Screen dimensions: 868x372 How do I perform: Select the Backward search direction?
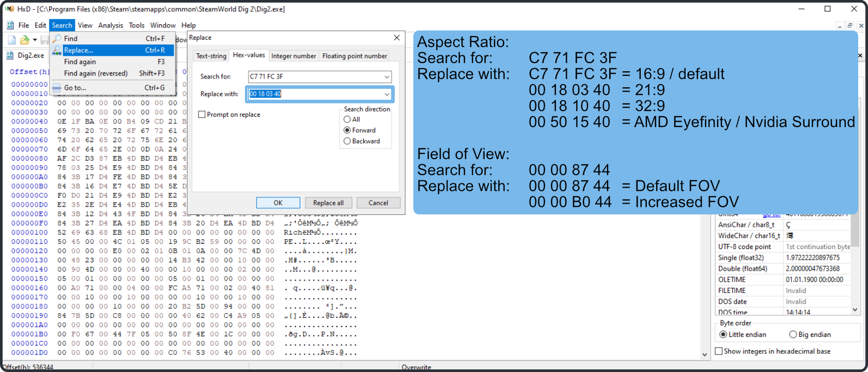pos(347,141)
